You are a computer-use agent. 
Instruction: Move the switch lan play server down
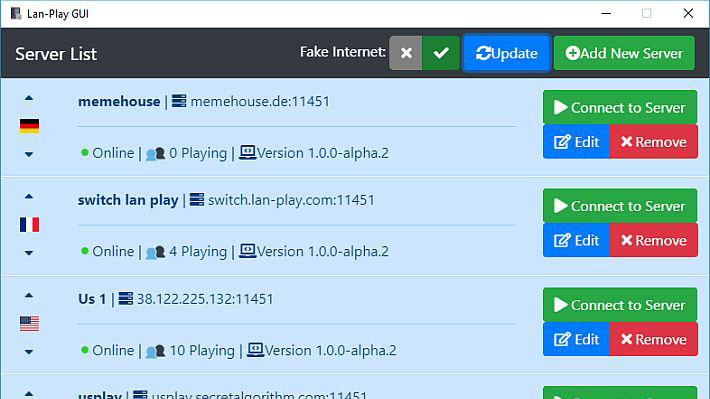pos(29,253)
